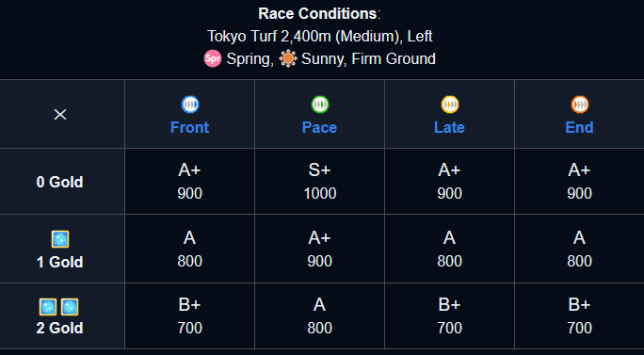644x355 pixels.
Task: Open the Pace strategy link
Action: [319, 127]
